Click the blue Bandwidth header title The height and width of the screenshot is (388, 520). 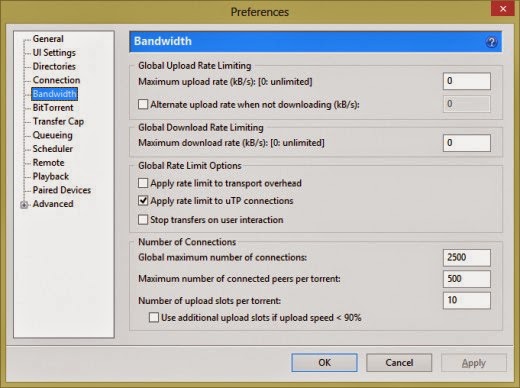pos(163,41)
